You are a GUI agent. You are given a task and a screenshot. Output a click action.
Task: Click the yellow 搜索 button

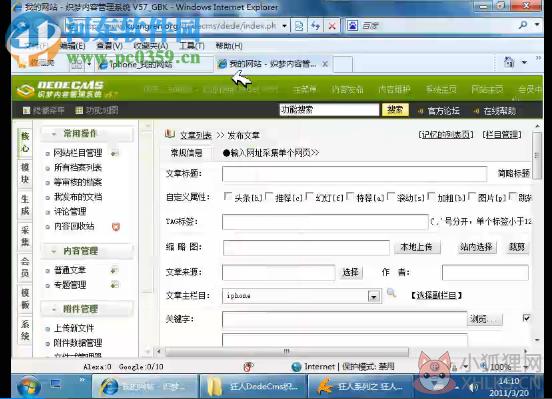tap(395, 110)
